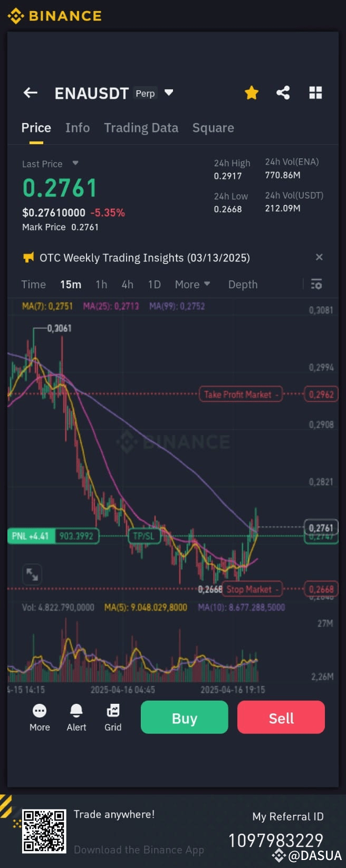Screen dimensions: 346x868
Task: Set a price Alert
Action: tap(76, 718)
